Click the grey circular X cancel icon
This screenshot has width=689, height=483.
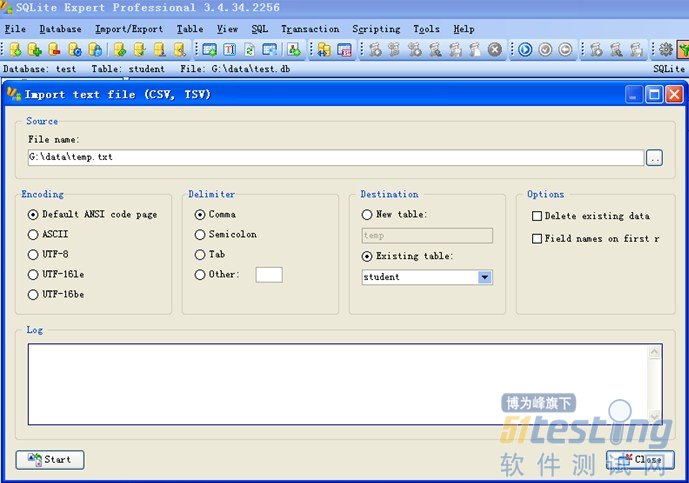495,49
